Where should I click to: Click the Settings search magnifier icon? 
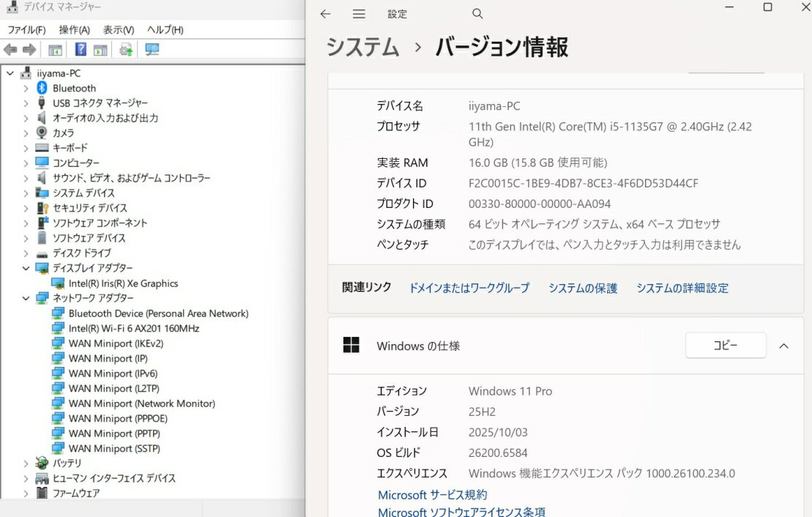pyautogui.click(x=477, y=14)
